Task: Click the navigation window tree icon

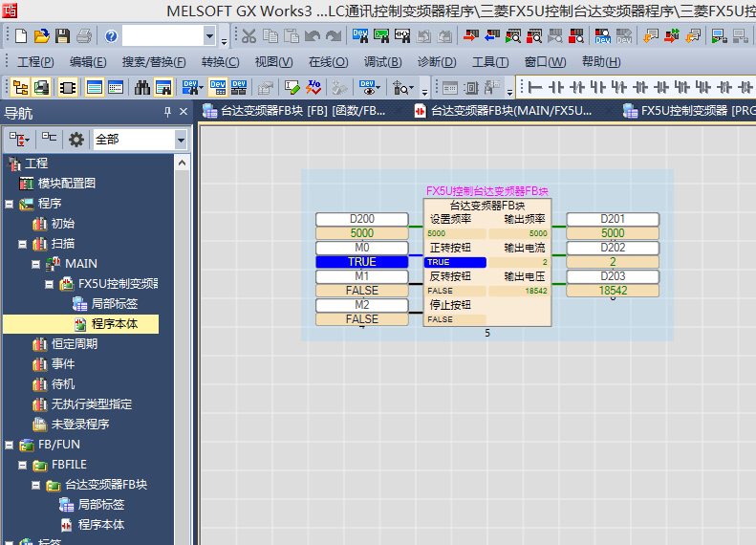Action: (20, 87)
